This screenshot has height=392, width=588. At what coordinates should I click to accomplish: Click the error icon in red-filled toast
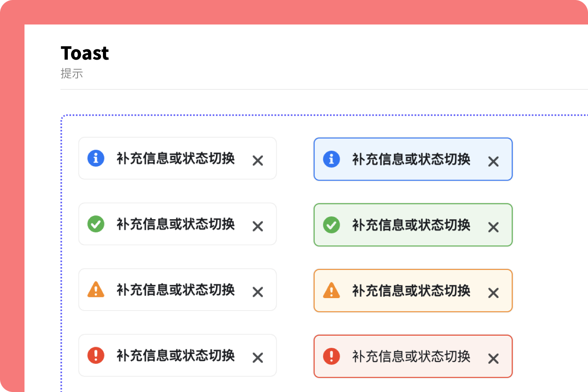coord(332,356)
